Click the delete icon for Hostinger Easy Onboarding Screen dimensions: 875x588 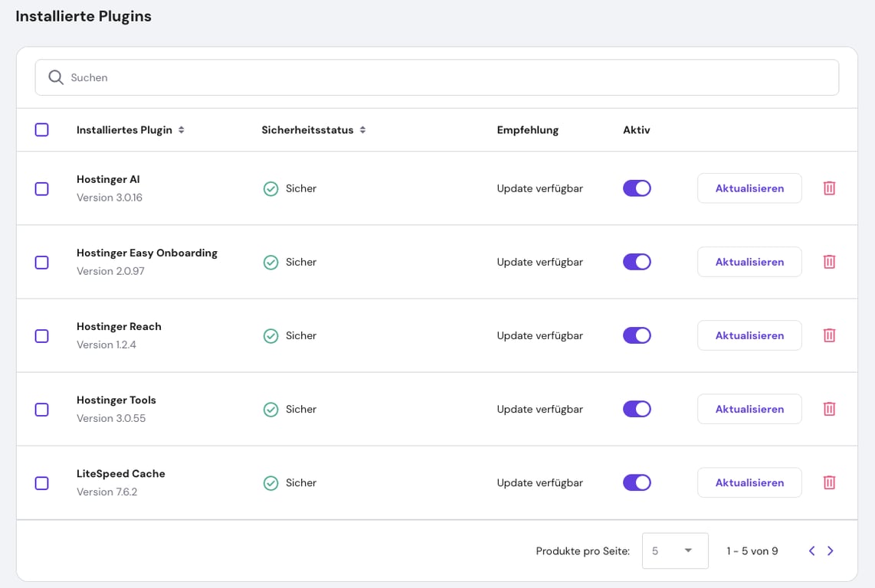coord(829,262)
